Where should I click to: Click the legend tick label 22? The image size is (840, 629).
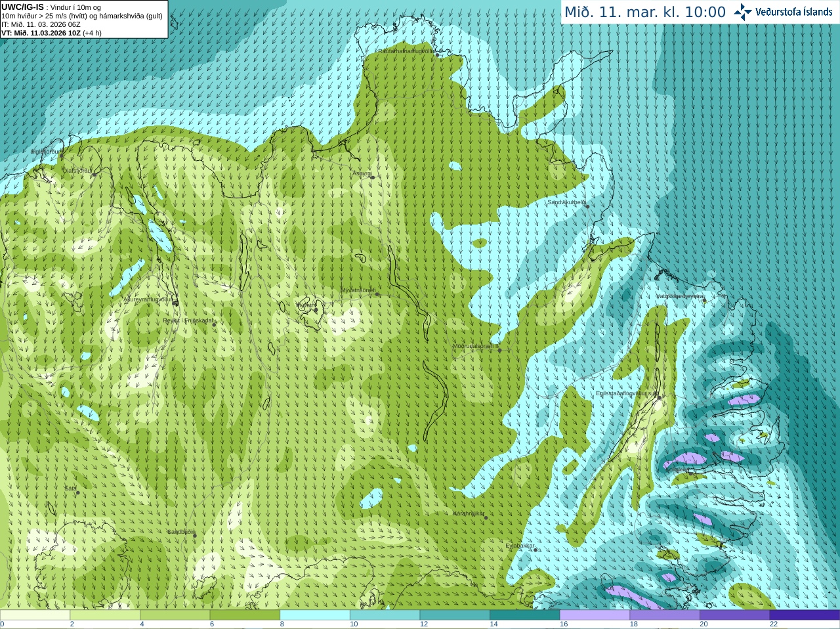tap(774, 624)
